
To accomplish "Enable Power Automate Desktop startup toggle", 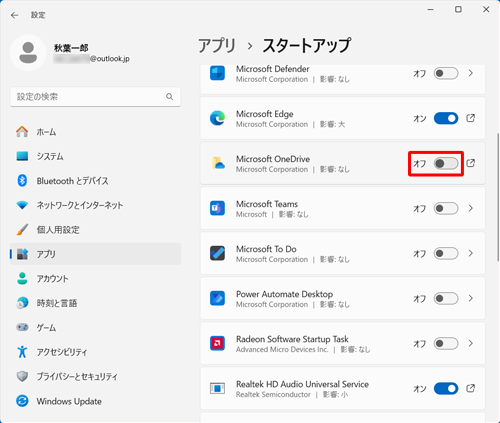I will pyautogui.click(x=446, y=298).
